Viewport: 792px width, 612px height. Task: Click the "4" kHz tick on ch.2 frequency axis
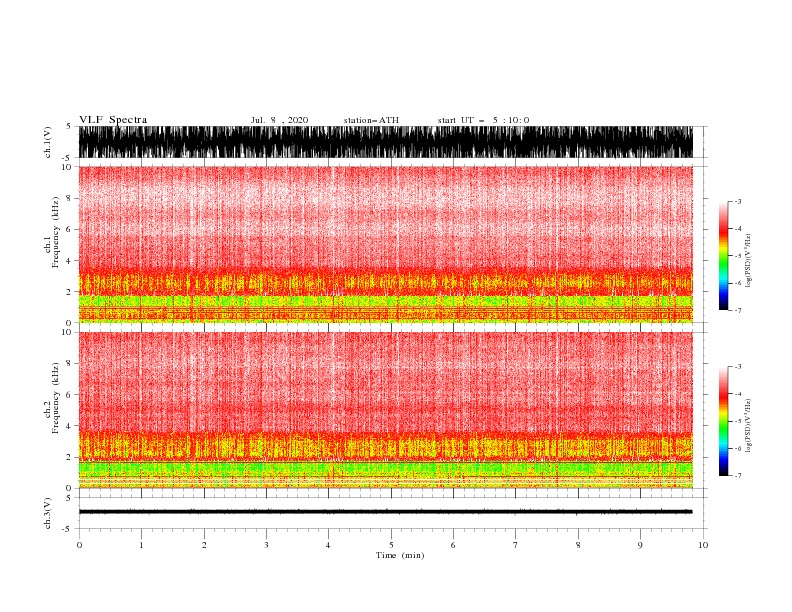tap(70, 426)
